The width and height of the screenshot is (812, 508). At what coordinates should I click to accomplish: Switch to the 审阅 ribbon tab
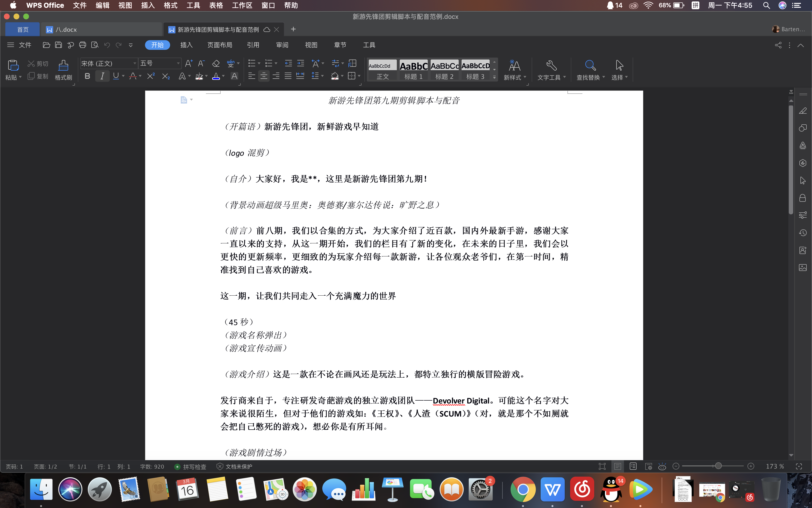[282, 45]
